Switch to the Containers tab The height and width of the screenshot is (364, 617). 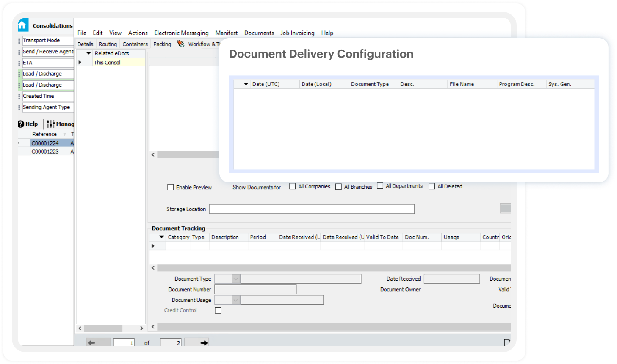[x=135, y=44]
